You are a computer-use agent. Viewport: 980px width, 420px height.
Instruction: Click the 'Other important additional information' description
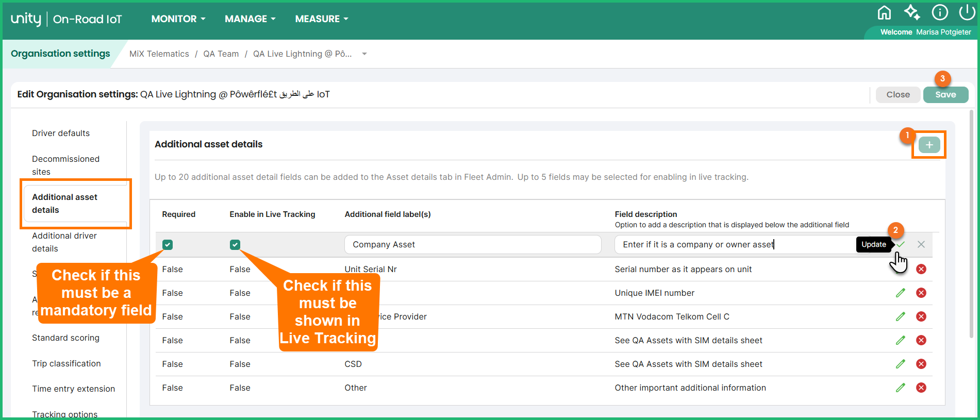point(690,388)
